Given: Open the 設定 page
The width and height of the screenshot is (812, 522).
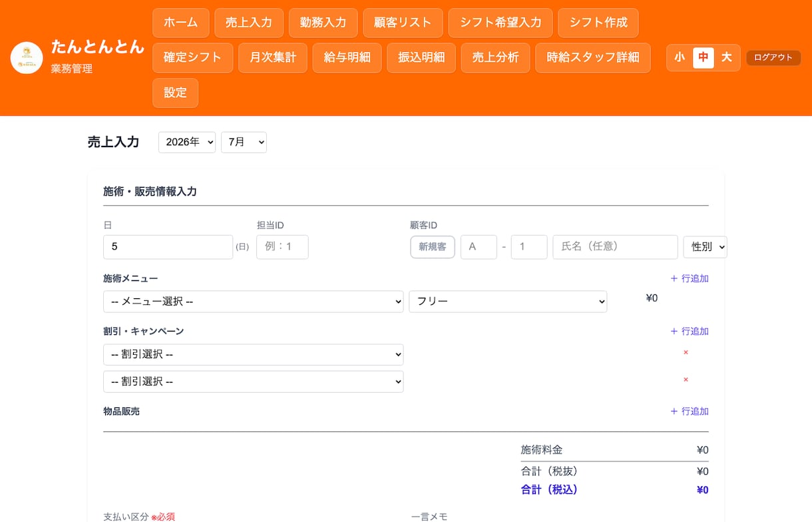Looking at the screenshot, I should [176, 93].
